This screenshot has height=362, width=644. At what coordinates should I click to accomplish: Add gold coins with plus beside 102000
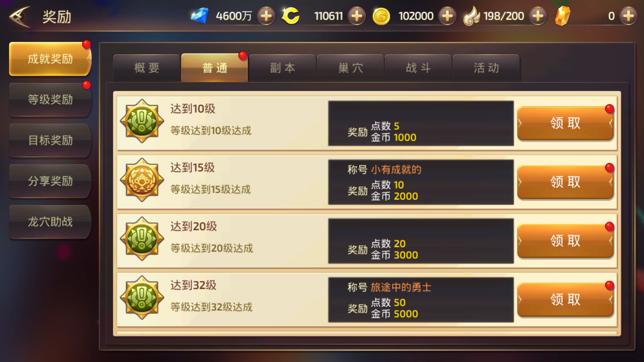pyautogui.click(x=447, y=16)
